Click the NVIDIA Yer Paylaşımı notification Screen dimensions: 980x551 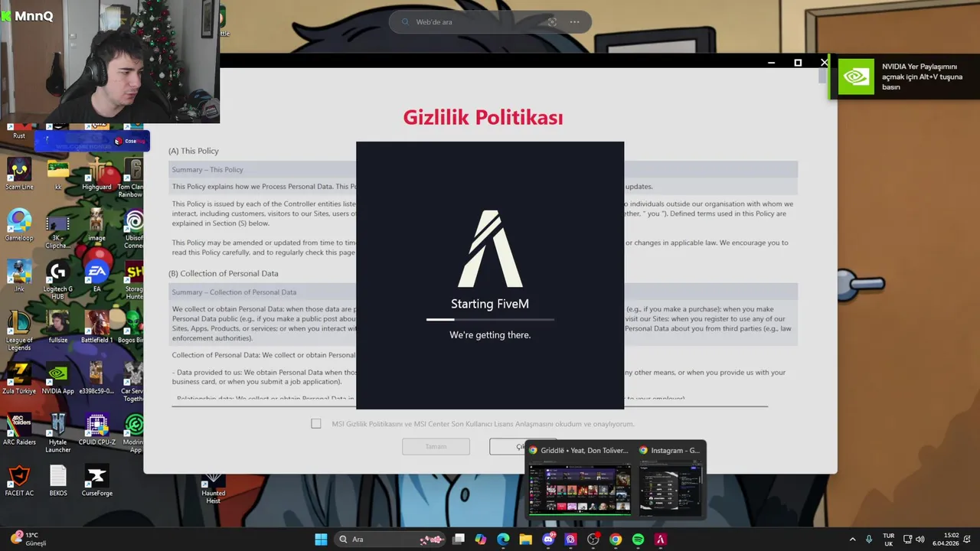pyautogui.click(x=904, y=77)
